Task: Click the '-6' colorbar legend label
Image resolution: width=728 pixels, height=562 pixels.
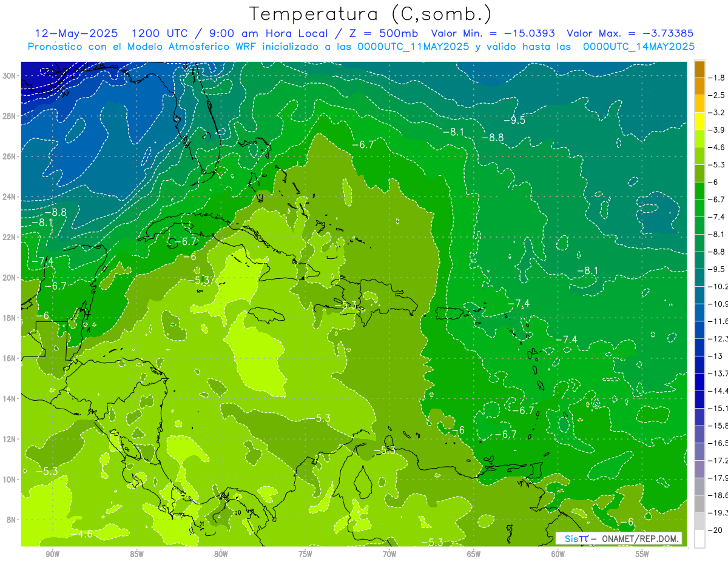Action: click(714, 182)
